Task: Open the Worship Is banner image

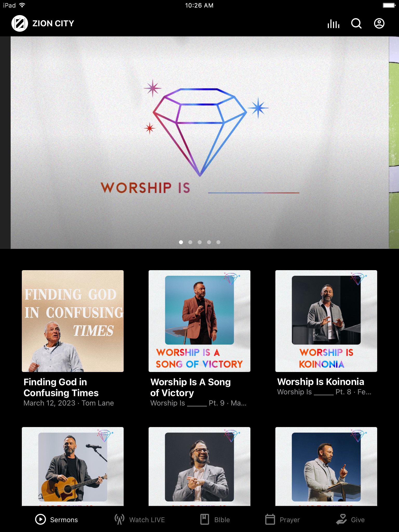Action: pyautogui.click(x=199, y=142)
